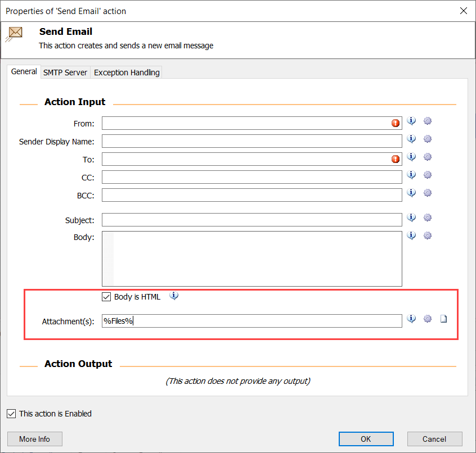Click info icon beside From field
476x453 pixels.
(411, 121)
